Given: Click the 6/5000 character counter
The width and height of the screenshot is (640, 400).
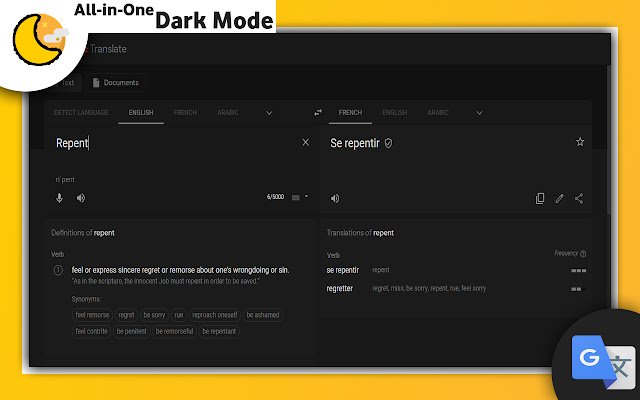Looking at the screenshot, I should [275, 197].
